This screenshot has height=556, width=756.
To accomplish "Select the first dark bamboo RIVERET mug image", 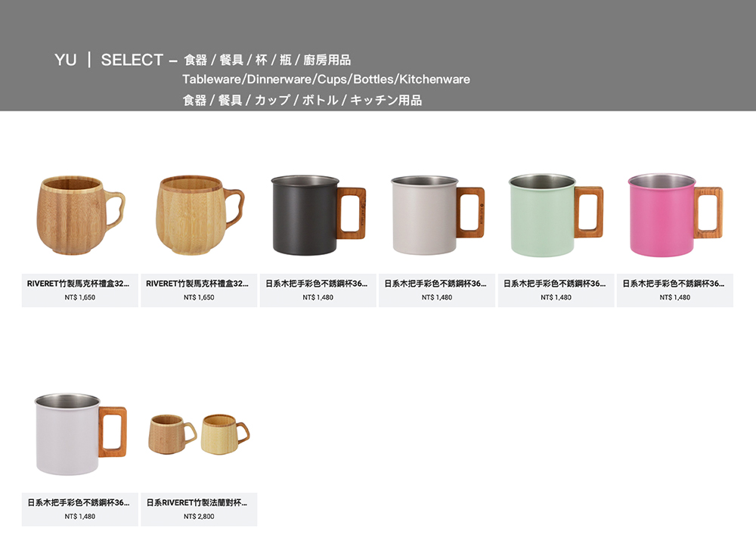I will click(81, 216).
